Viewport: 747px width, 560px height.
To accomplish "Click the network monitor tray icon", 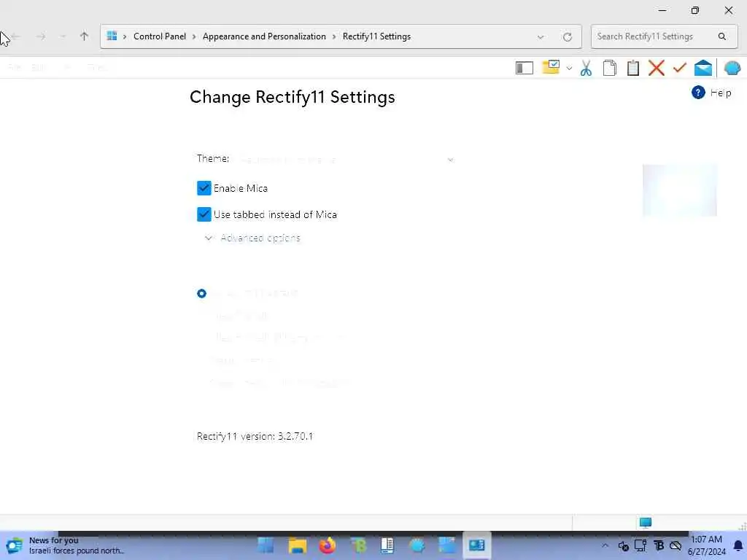I will coord(640,545).
